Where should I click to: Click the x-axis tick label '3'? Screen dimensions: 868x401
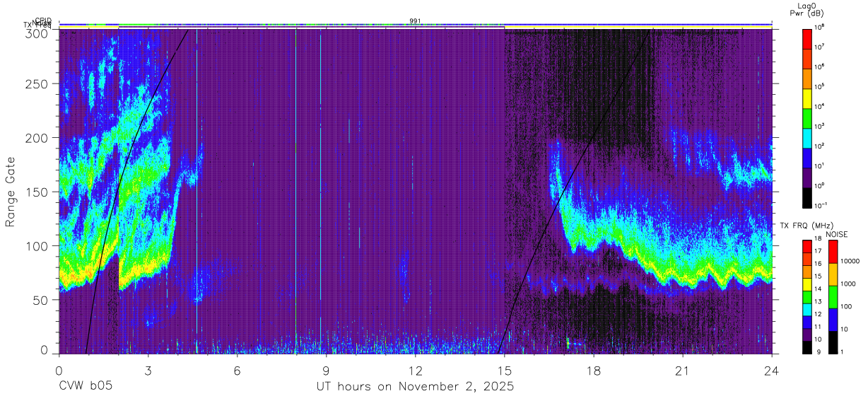tap(148, 370)
